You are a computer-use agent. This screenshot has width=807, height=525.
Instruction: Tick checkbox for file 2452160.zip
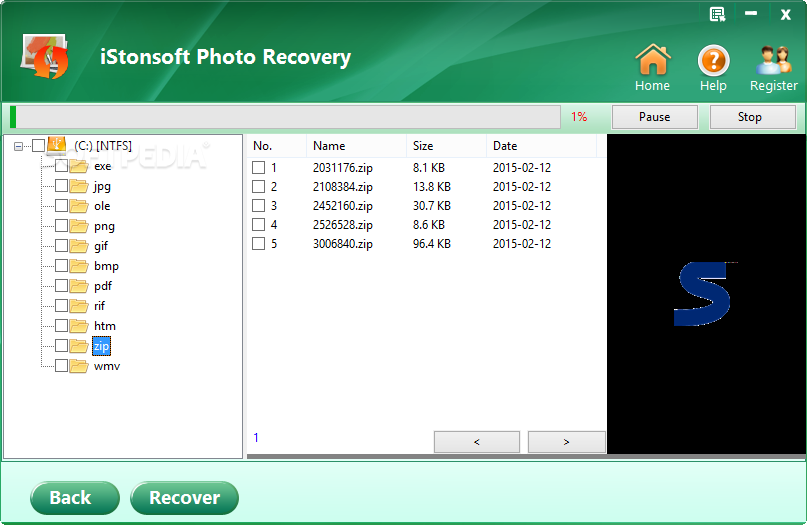(258, 205)
